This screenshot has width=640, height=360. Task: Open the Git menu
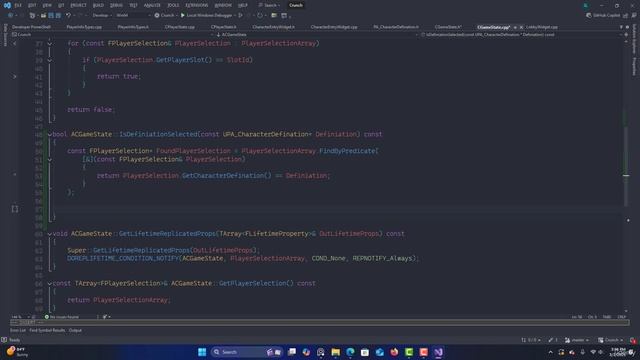(x=61, y=5)
